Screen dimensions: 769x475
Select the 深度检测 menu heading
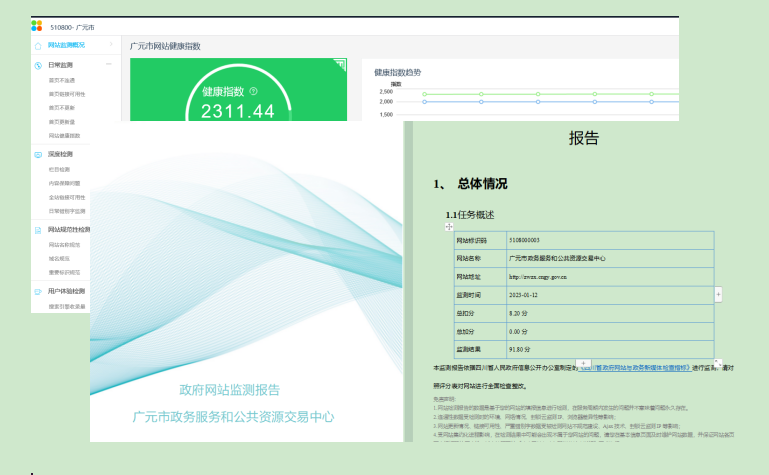tap(60, 154)
